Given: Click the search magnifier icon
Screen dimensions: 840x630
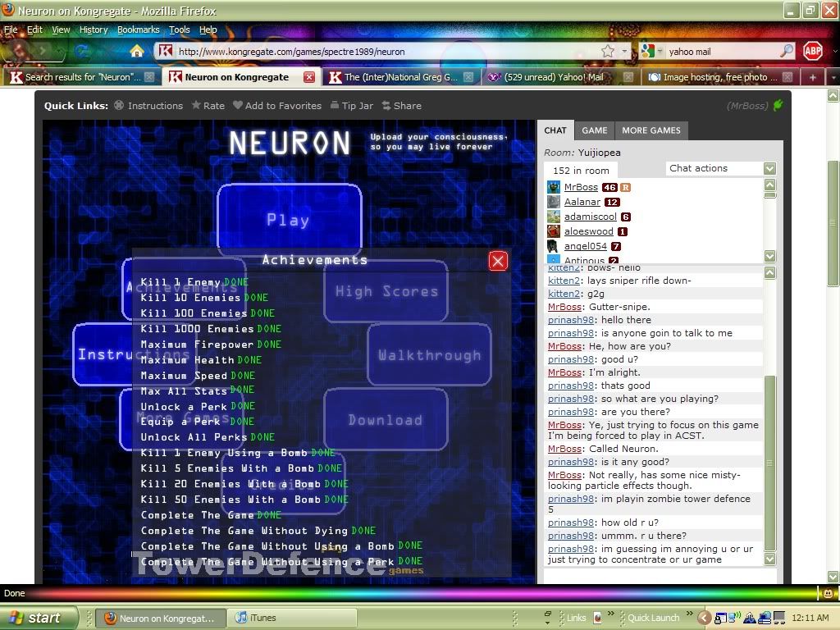Looking at the screenshot, I should coord(787,52).
